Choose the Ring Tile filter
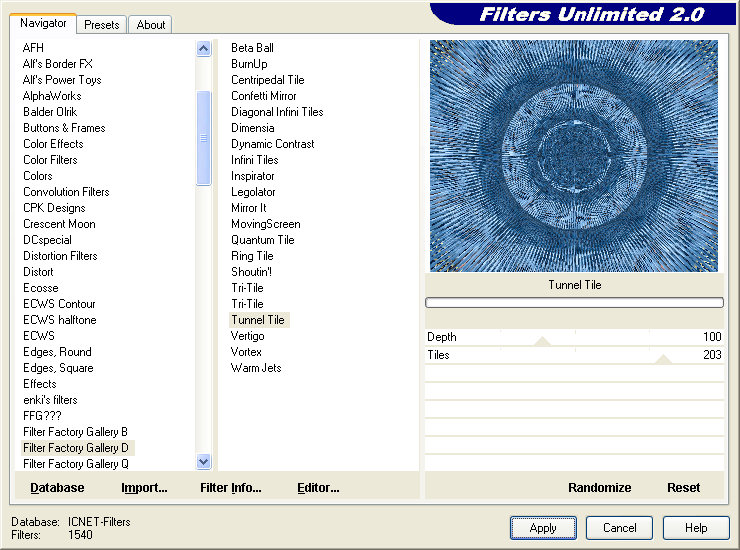This screenshot has height=550, width=740. [252, 256]
